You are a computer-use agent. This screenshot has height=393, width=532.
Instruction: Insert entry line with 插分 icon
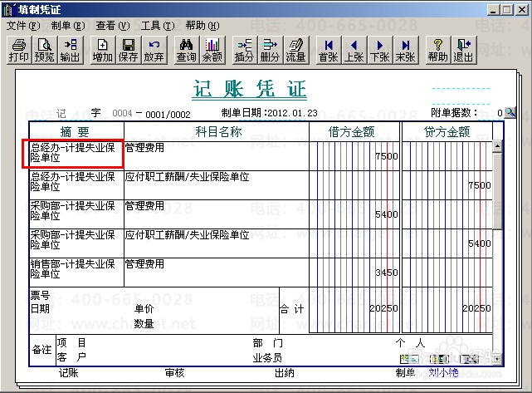point(244,51)
